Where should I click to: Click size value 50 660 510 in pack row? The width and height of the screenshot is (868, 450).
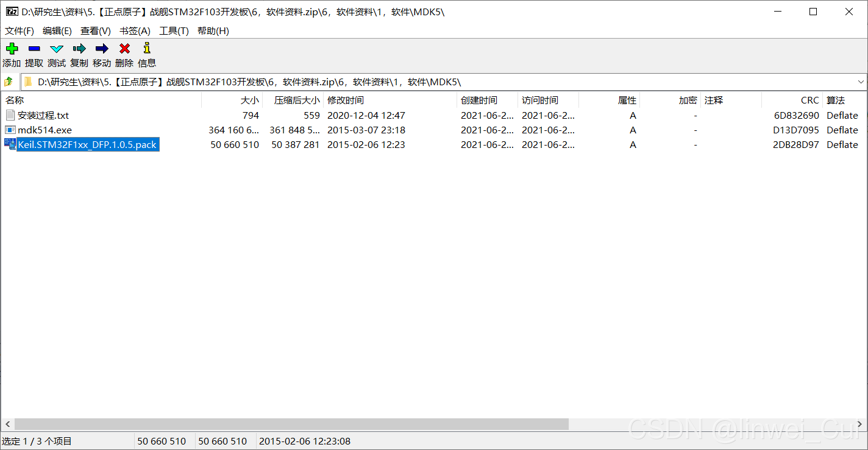coord(235,144)
